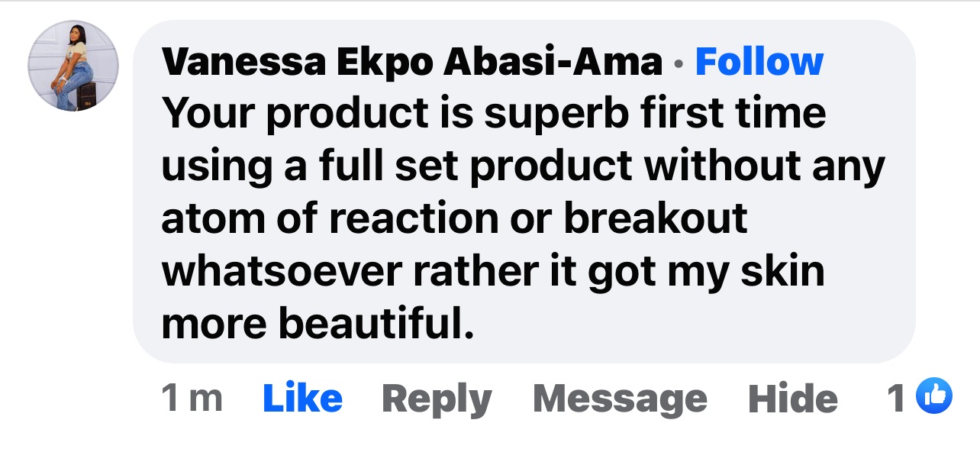This screenshot has height=449, width=980.
Task: Click the blue Follow text beside name
Action: coord(759,62)
